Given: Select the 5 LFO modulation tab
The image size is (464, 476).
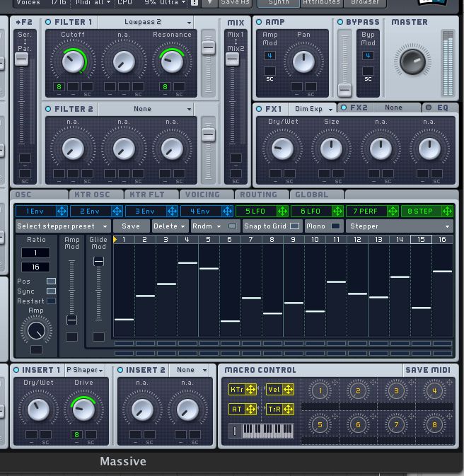Looking at the screenshot, I should tap(255, 211).
